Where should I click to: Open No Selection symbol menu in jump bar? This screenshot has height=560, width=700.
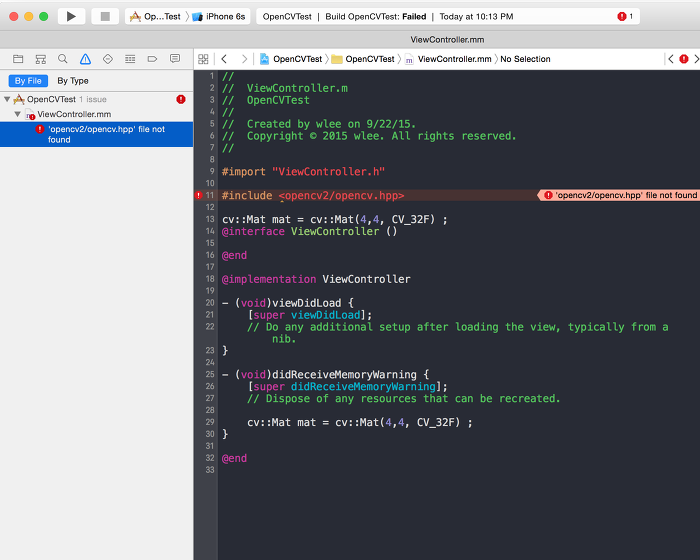click(x=525, y=59)
